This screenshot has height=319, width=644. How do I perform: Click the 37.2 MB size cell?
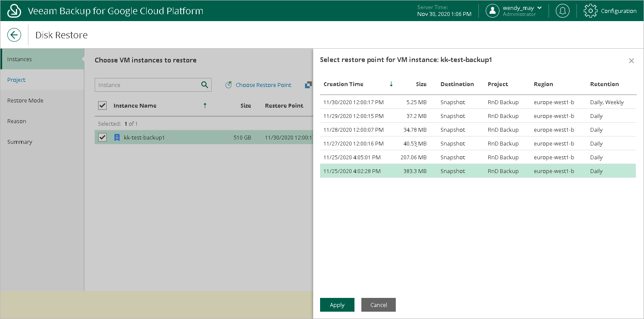point(416,116)
